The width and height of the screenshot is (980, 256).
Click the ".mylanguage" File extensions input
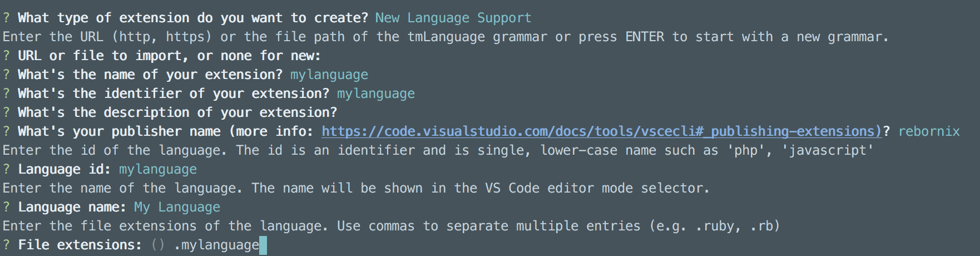tap(216, 245)
